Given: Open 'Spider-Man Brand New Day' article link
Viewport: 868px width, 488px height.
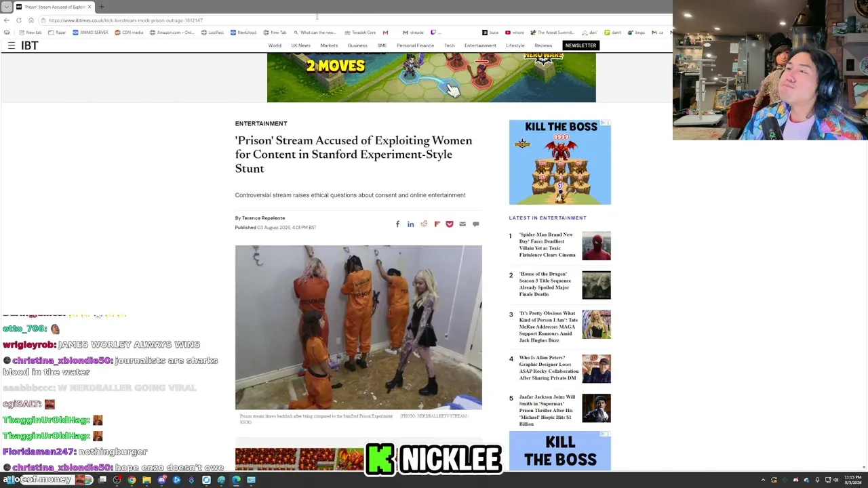Looking at the screenshot, I should coord(547,245).
